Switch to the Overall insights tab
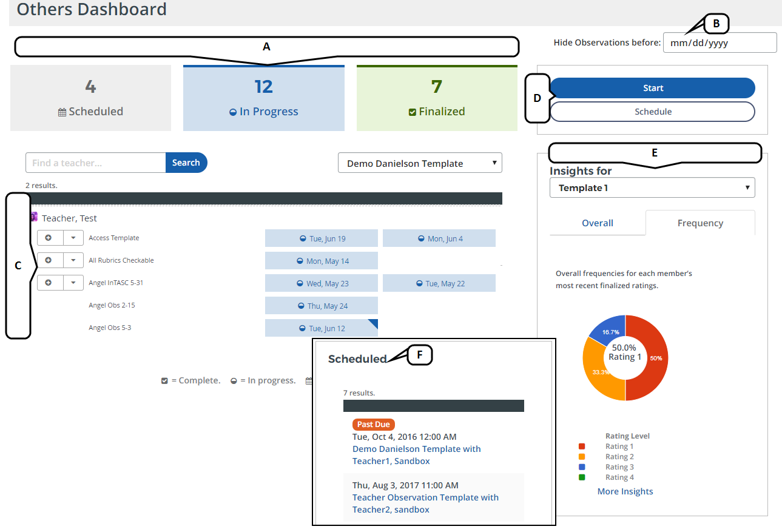Screen dimensions: 782x532 pyautogui.click(x=597, y=223)
